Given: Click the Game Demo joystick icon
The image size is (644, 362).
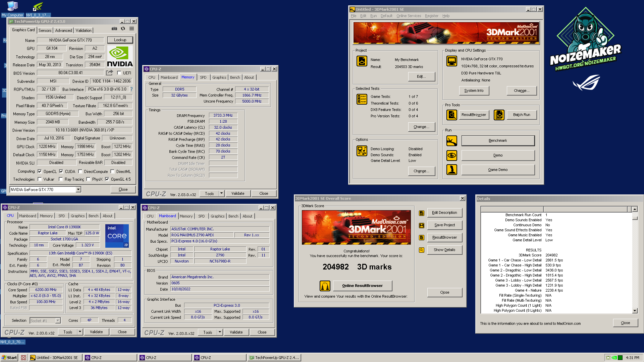Looking at the screenshot, I should point(452,170).
